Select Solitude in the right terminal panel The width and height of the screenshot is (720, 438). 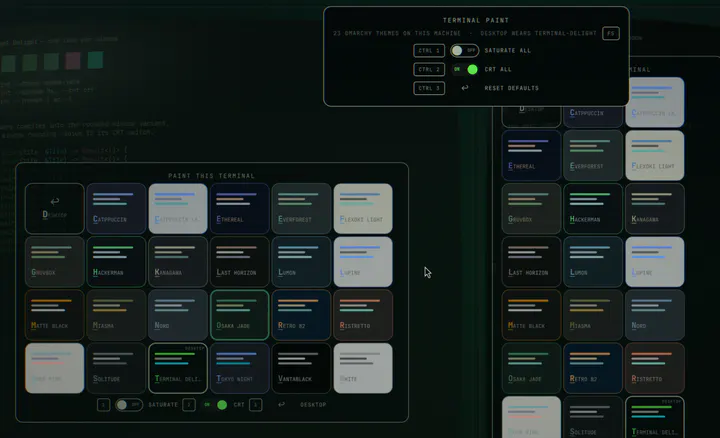pyautogui.click(x=593, y=417)
